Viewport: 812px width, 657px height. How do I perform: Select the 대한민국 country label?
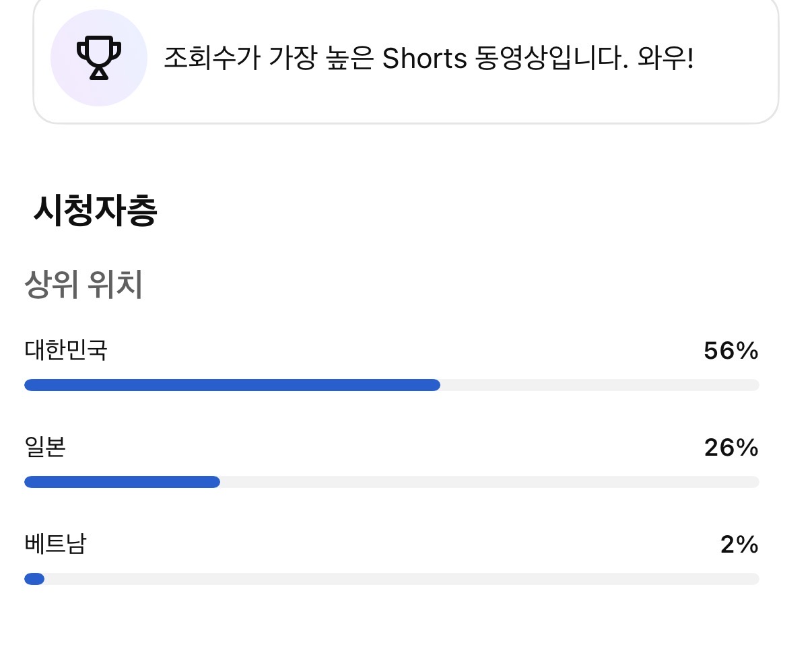tap(65, 350)
